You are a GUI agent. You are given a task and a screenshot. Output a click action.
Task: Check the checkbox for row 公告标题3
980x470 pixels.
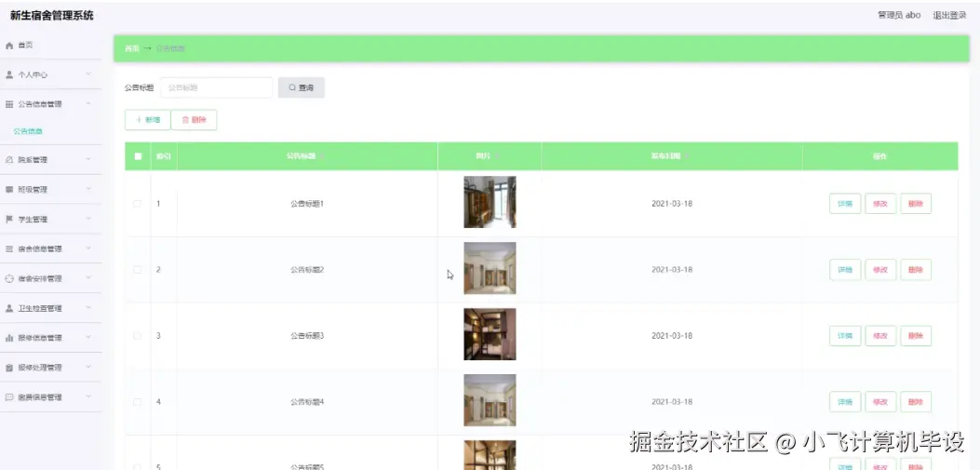[138, 336]
